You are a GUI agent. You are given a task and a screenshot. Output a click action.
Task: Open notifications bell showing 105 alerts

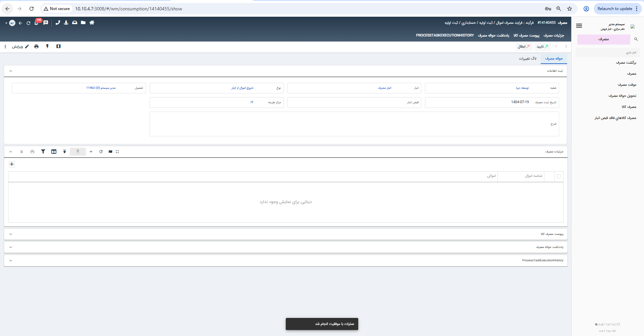point(36,23)
